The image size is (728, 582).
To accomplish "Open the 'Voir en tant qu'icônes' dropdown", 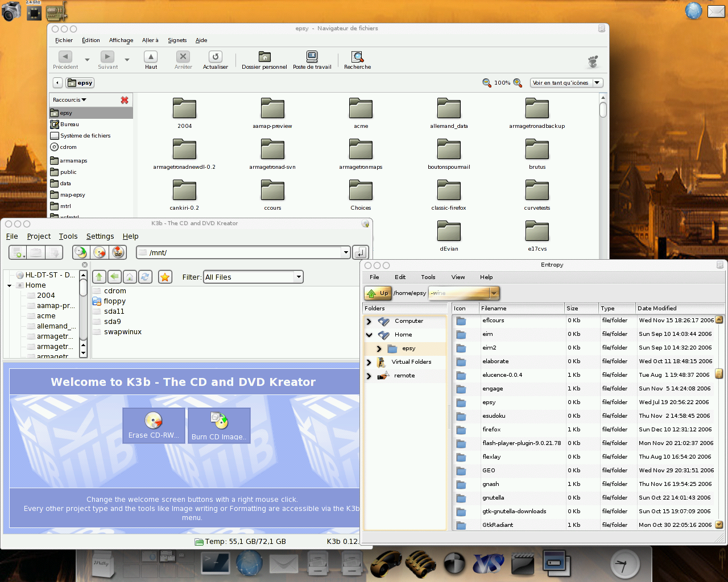I will coord(566,83).
